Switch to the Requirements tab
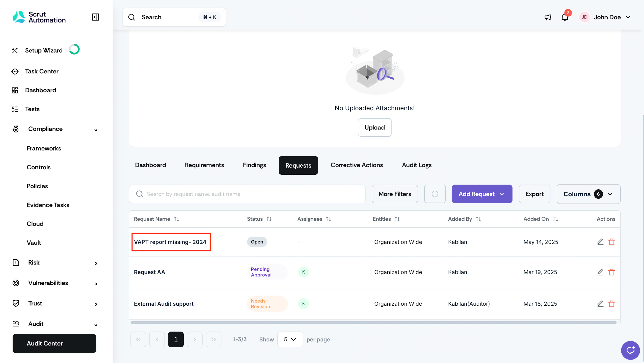This screenshot has height=363, width=644. coord(204,165)
